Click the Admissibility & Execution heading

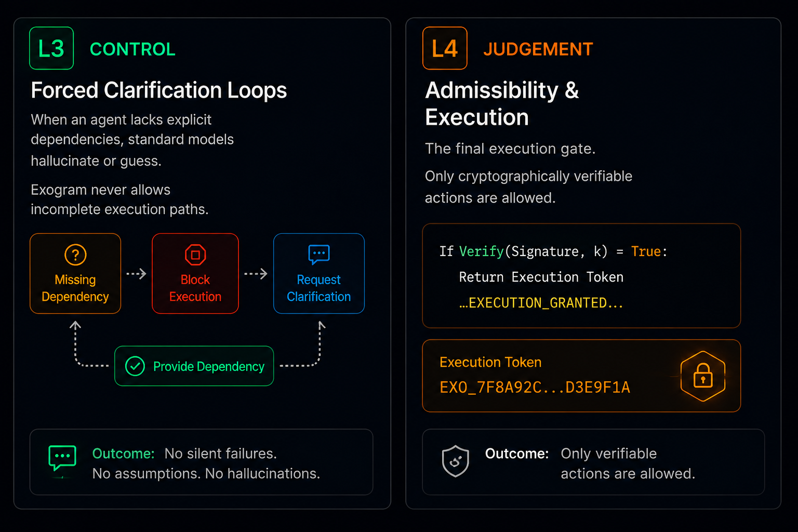502,103
